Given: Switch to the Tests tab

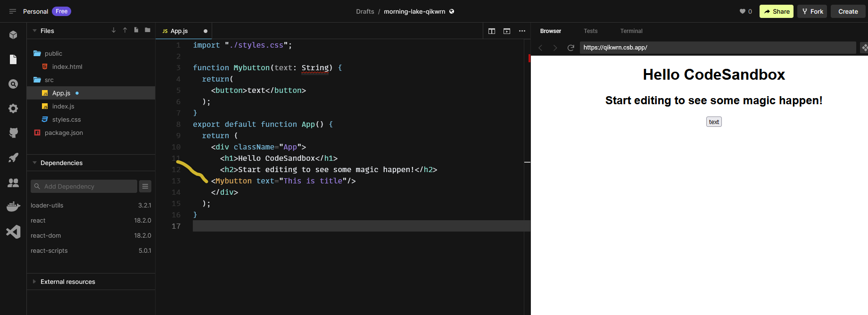Looking at the screenshot, I should [590, 31].
